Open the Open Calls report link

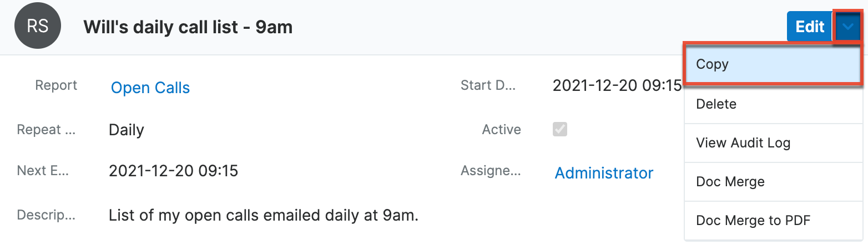[150, 88]
